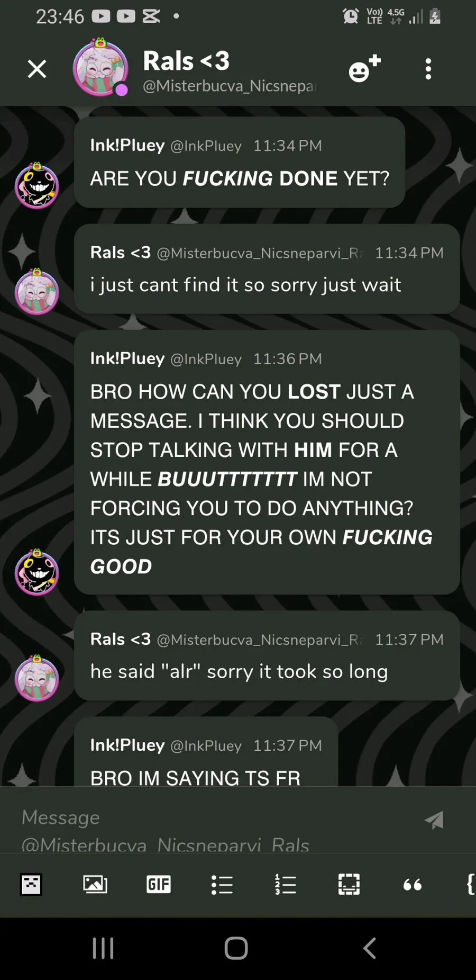Open the add reaction emoji icon
The image size is (476, 980).
coord(364,68)
